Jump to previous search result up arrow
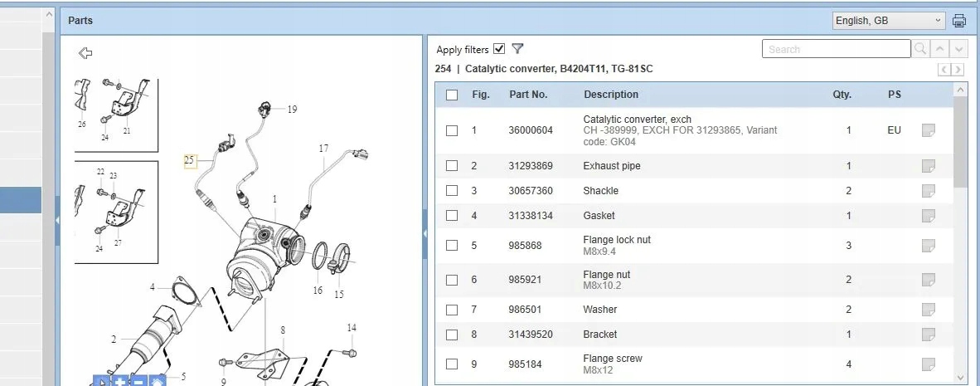980x386 pixels. tap(939, 49)
